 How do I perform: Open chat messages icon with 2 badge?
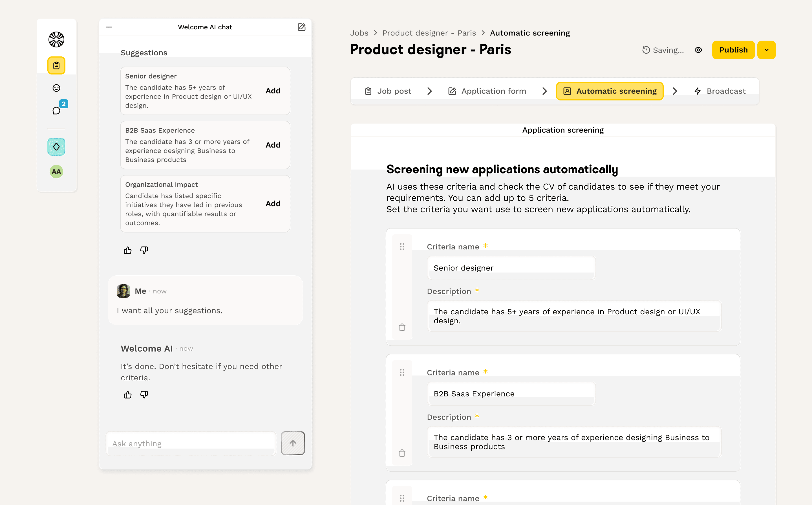click(x=57, y=111)
